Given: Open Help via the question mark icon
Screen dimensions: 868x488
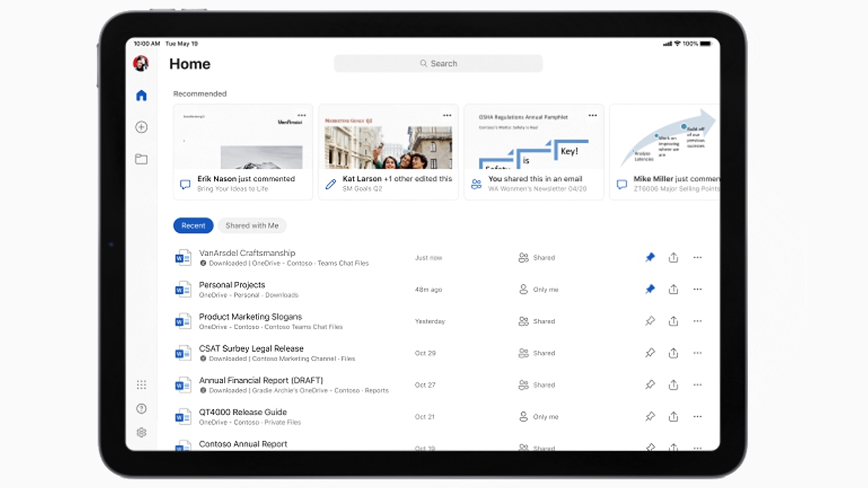Looking at the screenshot, I should click(141, 408).
